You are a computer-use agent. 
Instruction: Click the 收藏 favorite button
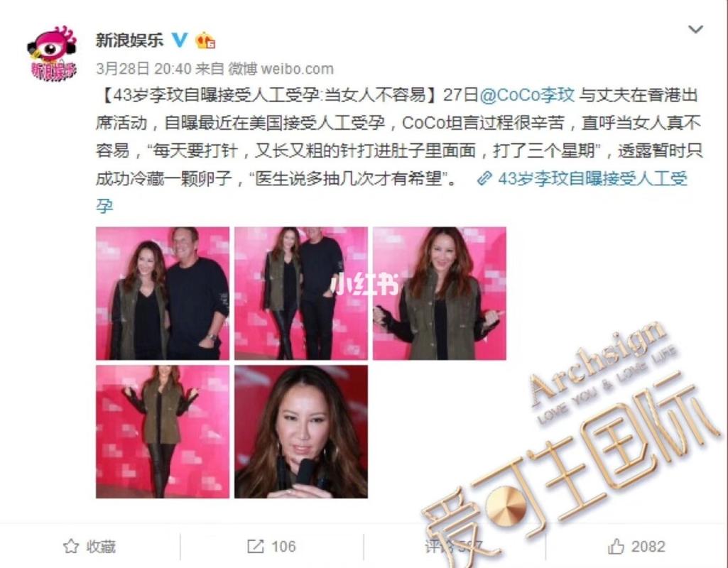[x=89, y=546]
